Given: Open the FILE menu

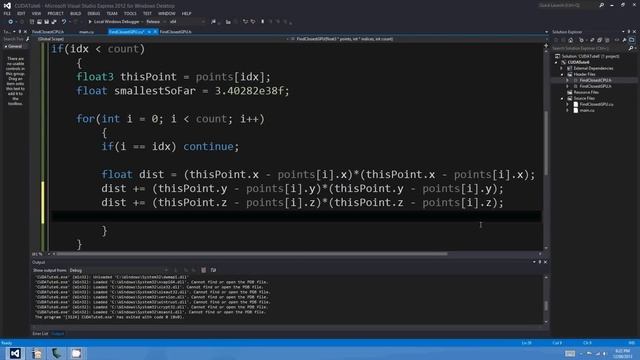Looking at the screenshot, I should [7, 13].
